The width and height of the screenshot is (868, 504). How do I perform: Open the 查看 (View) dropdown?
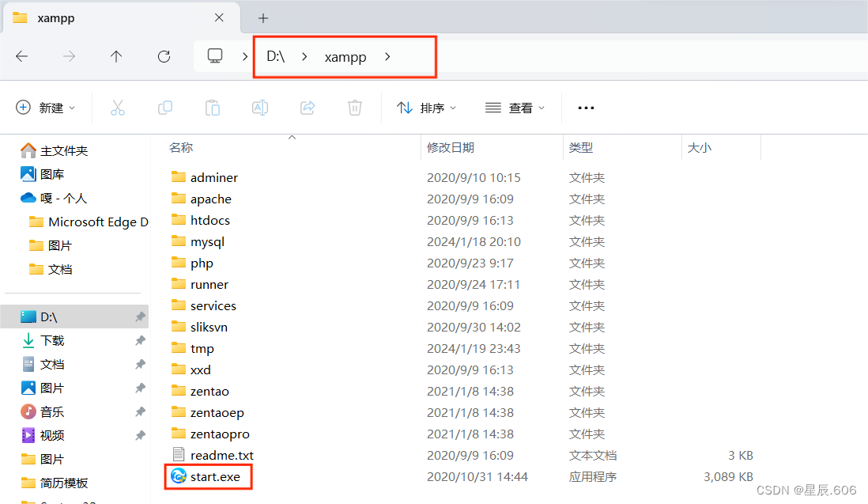tap(515, 108)
